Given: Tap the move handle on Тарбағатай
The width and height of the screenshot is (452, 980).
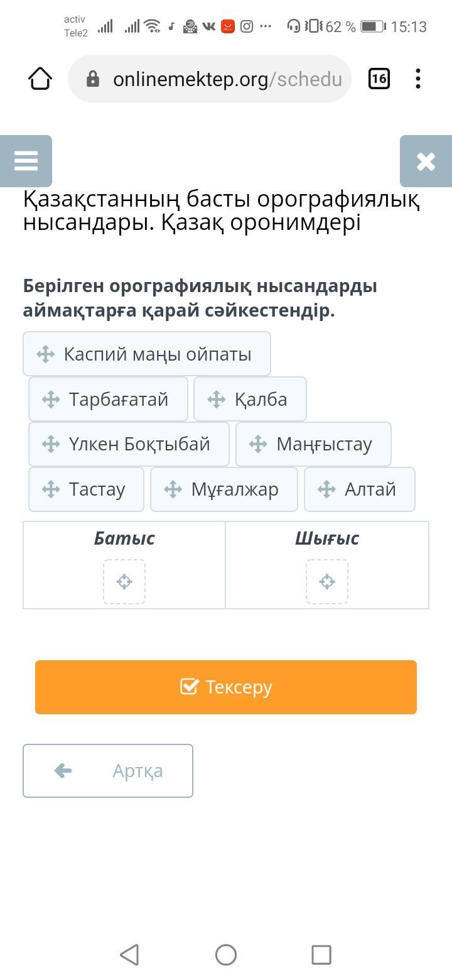Looking at the screenshot, I should click(x=51, y=399).
